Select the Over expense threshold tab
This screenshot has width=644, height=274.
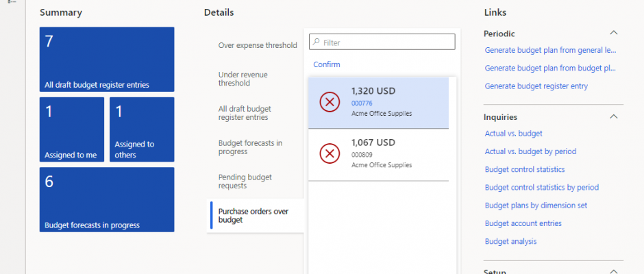[x=258, y=45]
